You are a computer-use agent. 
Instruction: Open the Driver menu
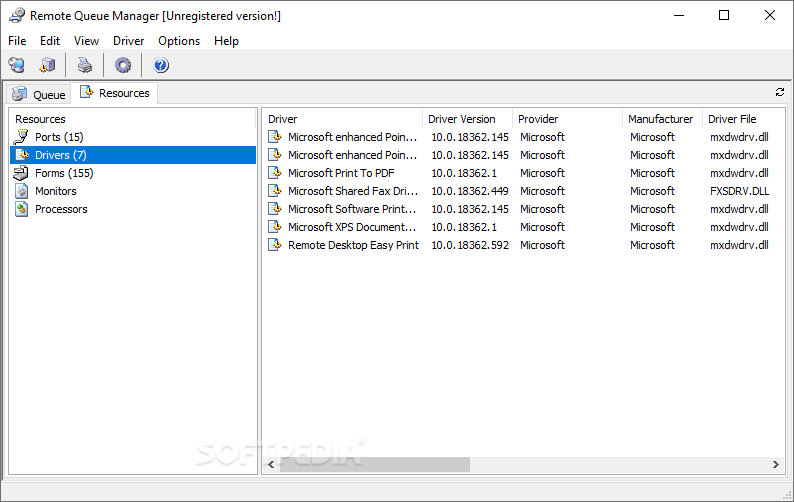[129, 41]
